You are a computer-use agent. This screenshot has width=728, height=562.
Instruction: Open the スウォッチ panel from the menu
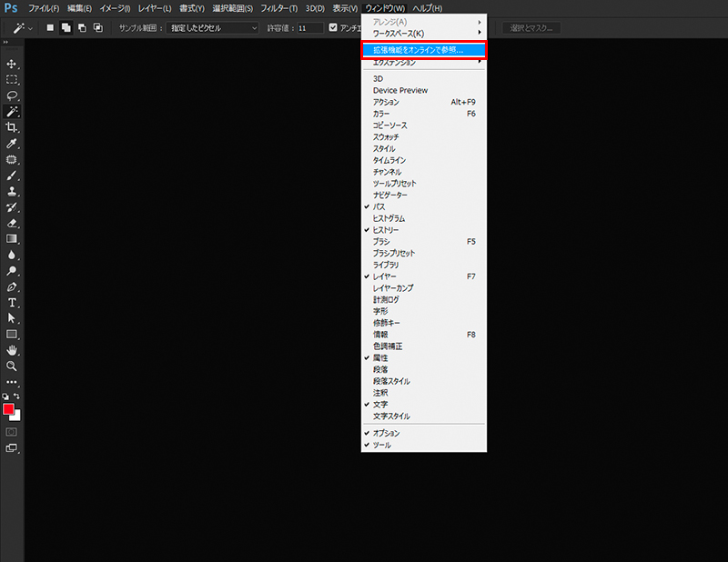[x=424, y=137]
